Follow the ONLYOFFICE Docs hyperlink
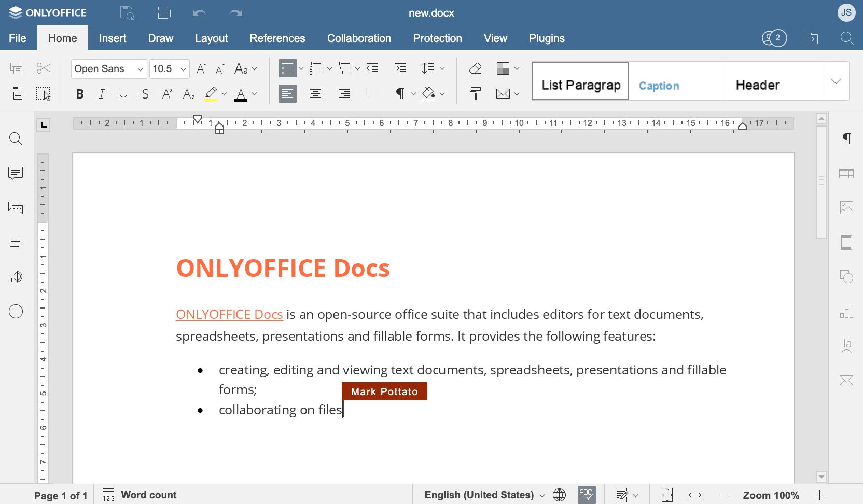 coord(229,314)
